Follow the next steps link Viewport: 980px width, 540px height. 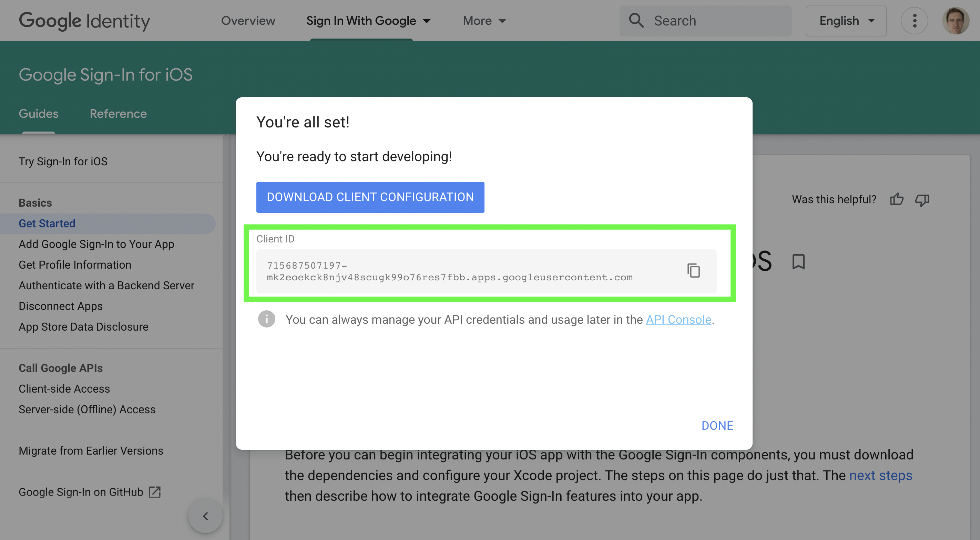click(x=881, y=475)
